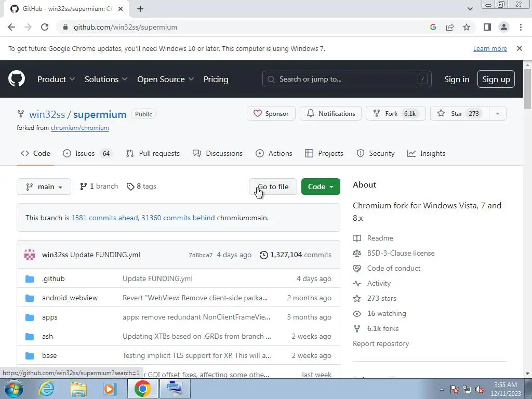The height and width of the screenshot is (399, 532).
Task: Click the ash folder icon
Action: point(30,337)
